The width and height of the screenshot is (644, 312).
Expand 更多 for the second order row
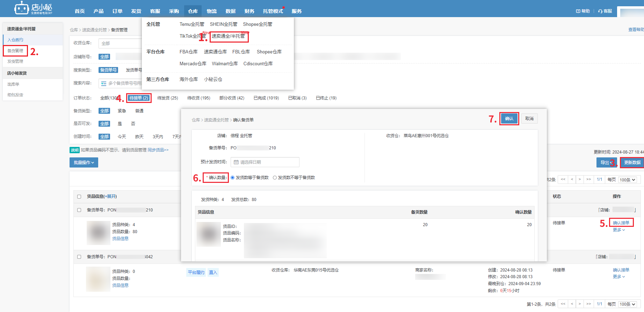(x=619, y=277)
